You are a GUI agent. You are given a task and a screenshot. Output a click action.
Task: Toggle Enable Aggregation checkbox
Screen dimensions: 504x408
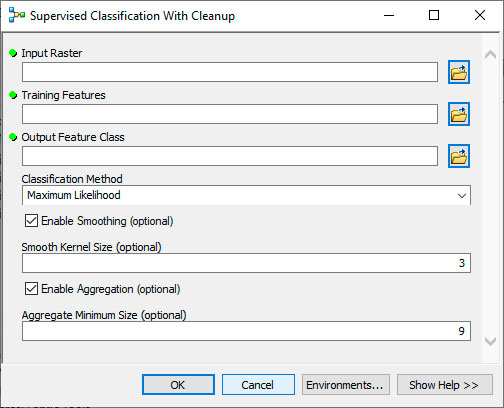click(x=31, y=289)
